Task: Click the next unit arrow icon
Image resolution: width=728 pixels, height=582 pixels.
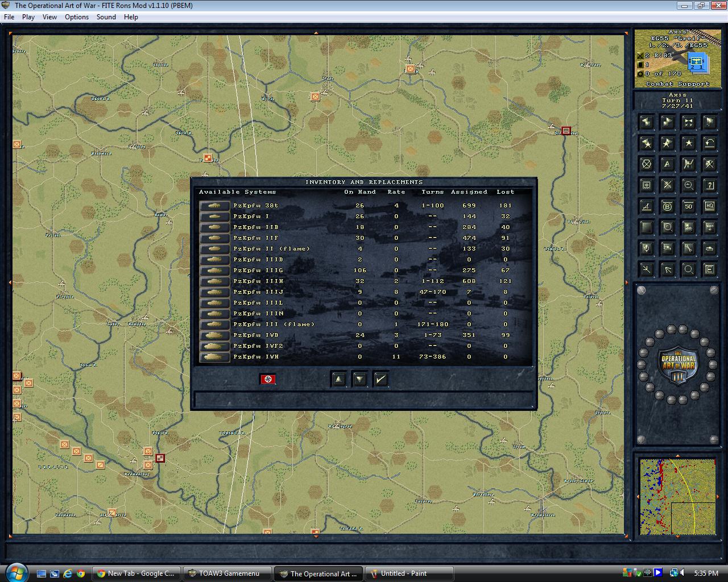Action: point(667,122)
